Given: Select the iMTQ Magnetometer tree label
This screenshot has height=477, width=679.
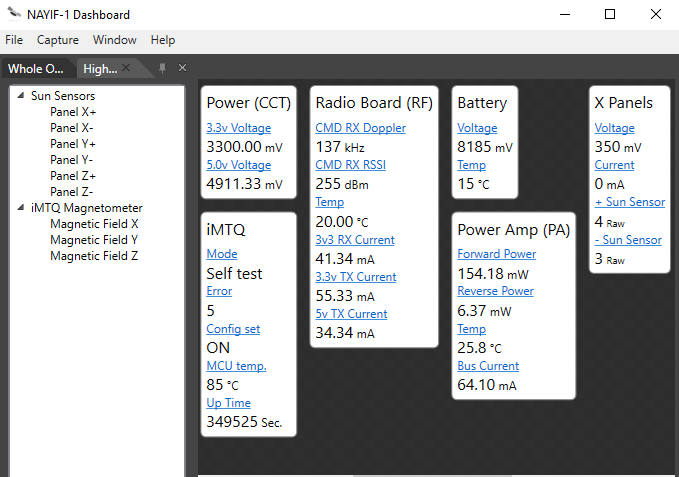Looking at the screenshot, I should pyautogui.click(x=87, y=208).
